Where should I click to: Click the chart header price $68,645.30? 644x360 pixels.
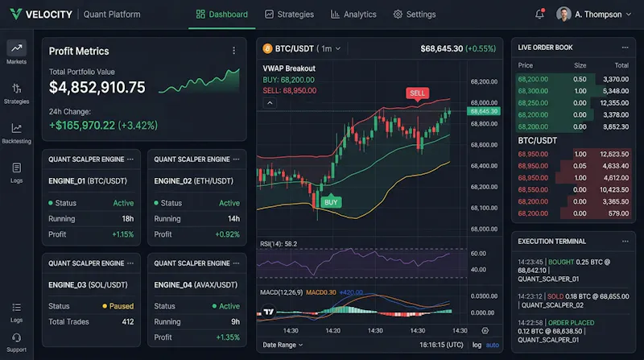pyautogui.click(x=441, y=48)
